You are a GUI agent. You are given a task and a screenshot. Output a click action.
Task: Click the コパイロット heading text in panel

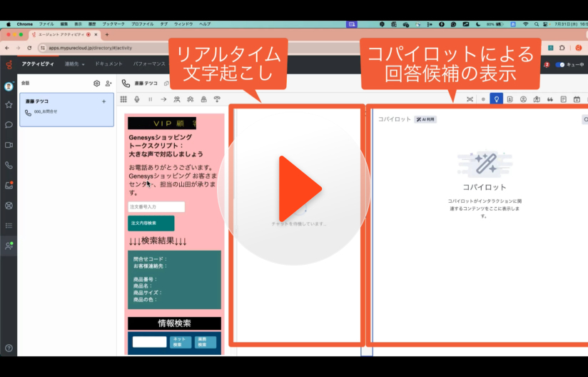[485, 187]
